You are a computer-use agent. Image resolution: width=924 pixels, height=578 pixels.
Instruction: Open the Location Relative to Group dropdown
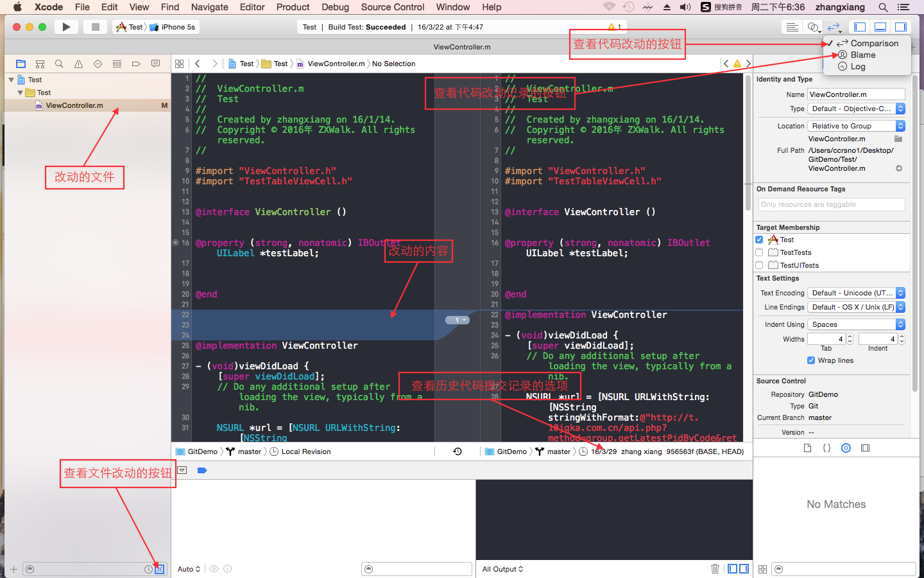tap(856, 126)
